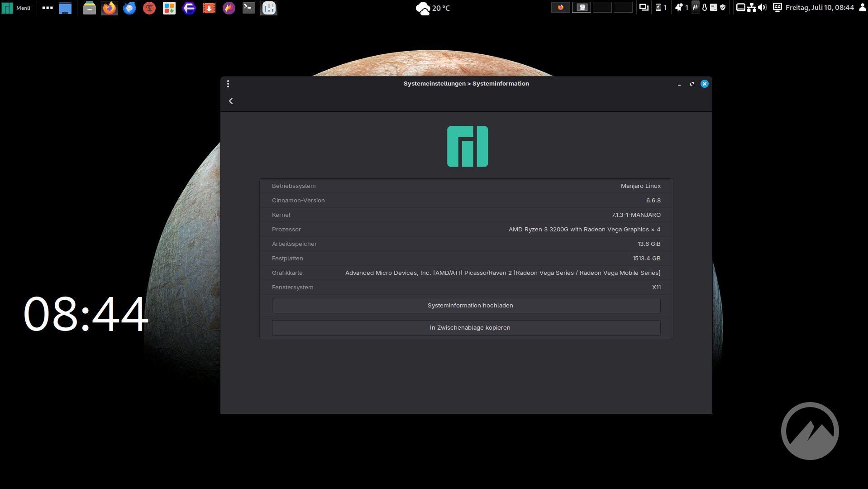
Task: Click the Cinnamon version value 6.6.8
Action: tap(653, 201)
